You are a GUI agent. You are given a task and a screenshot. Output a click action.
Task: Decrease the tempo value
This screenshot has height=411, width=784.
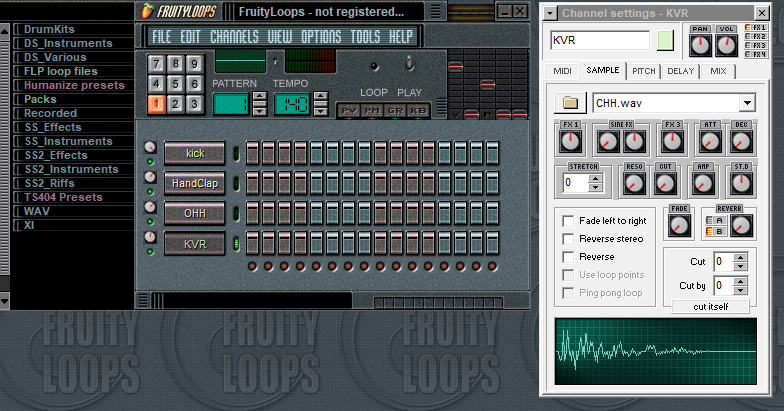pyautogui.click(x=320, y=110)
